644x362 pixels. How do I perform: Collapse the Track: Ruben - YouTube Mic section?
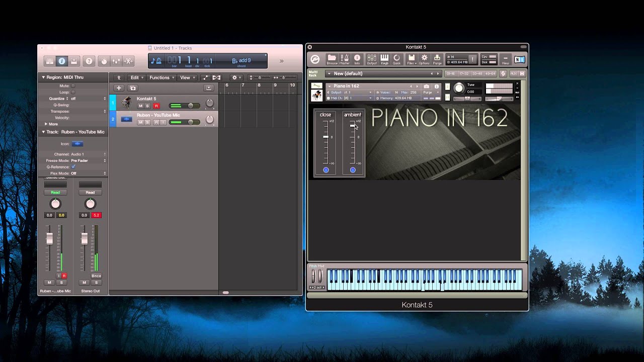tap(43, 132)
